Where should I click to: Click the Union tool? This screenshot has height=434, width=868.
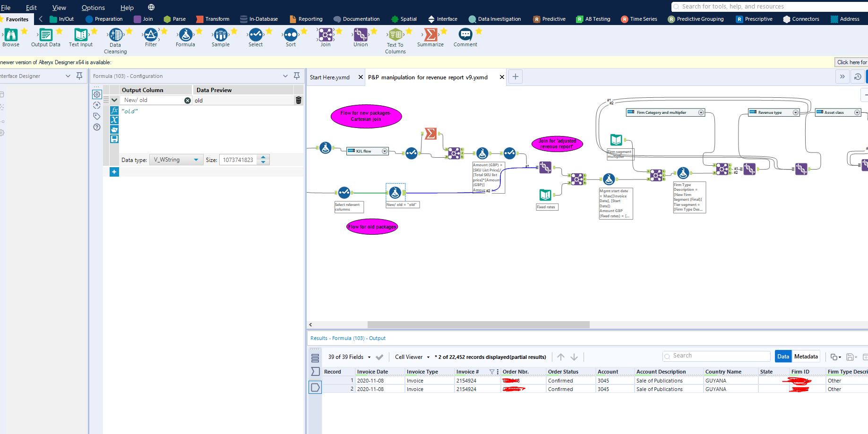(360, 35)
